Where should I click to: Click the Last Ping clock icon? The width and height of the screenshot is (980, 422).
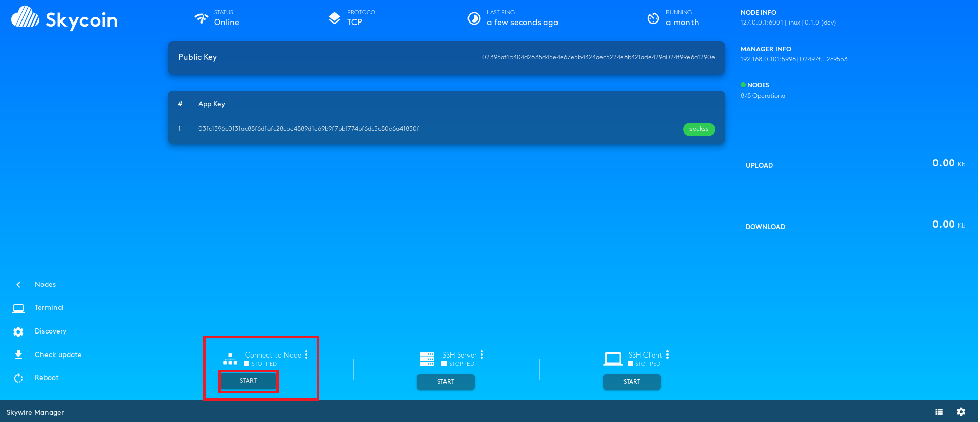(x=474, y=18)
